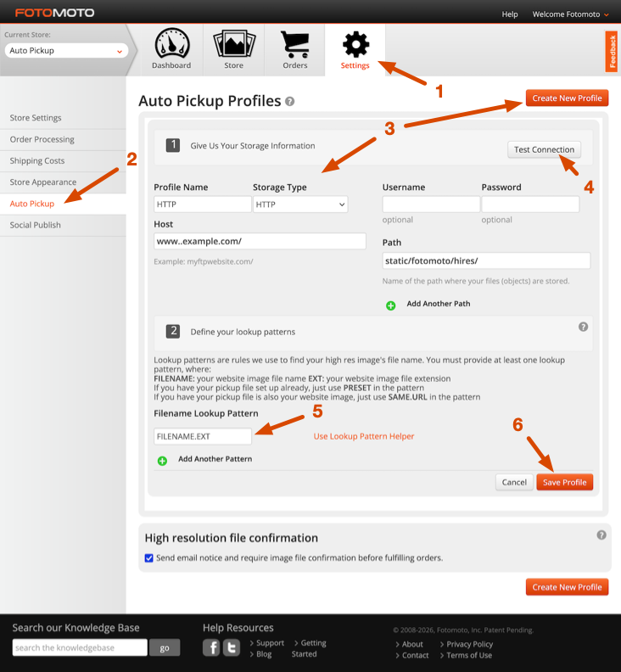This screenshot has width=621, height=672.
Task: Click the go search button
Action: [x=165, y=647]
